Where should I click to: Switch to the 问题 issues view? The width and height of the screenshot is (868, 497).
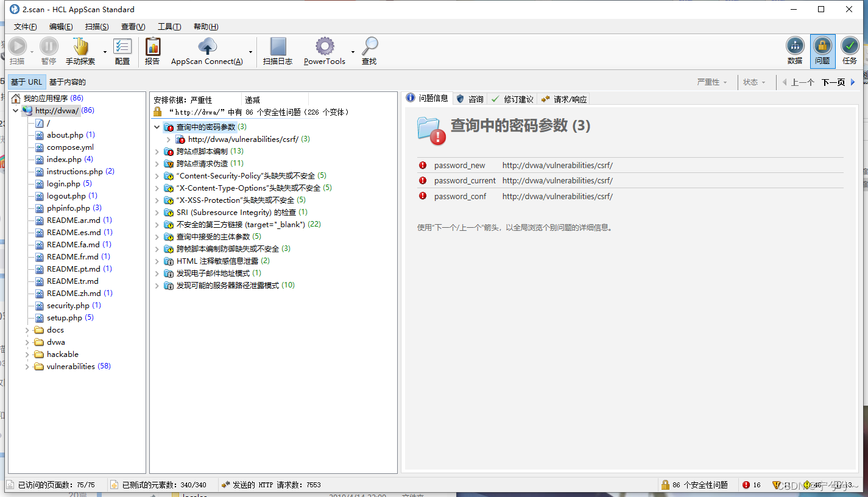[x=822, y=51]
